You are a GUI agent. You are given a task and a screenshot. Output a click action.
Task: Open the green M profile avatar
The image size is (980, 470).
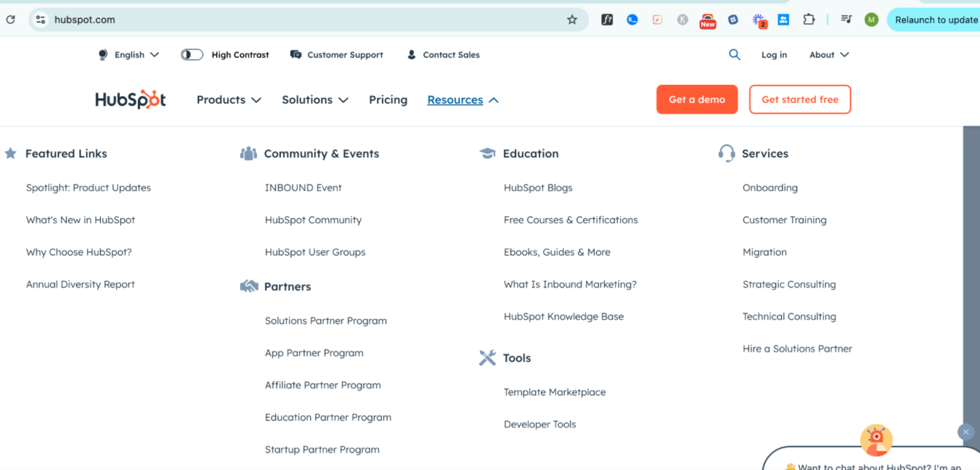(872, 20)
